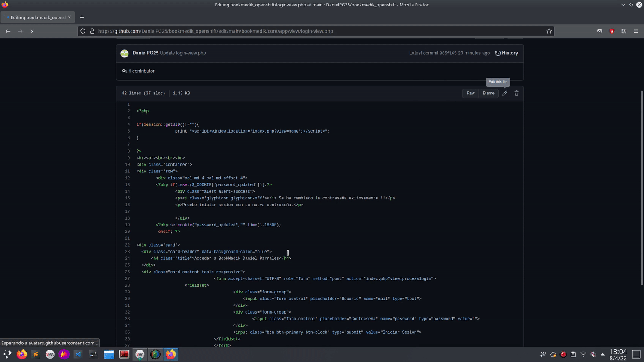Click line number 4 in the gutter
This screenshot has width=644, height=362.
(128, 124)
